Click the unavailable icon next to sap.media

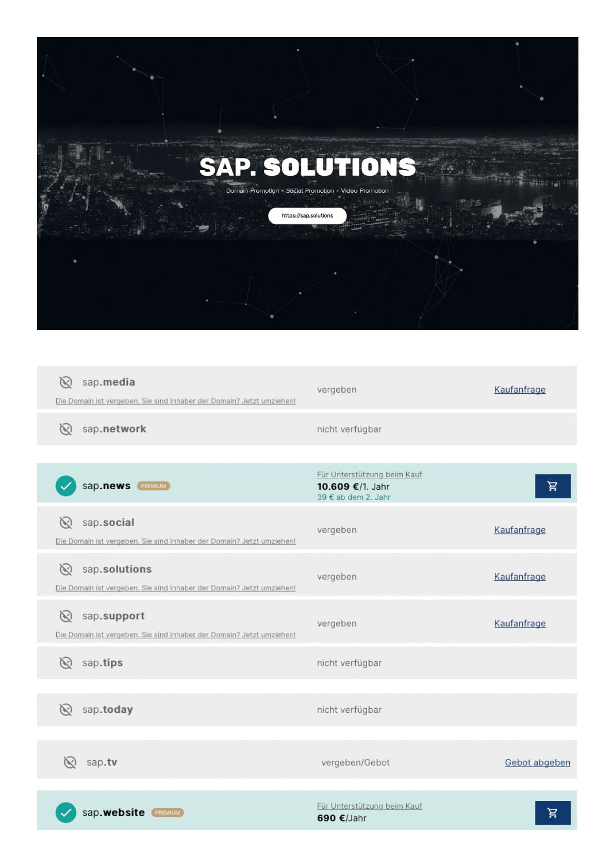(x=65, y=382)
